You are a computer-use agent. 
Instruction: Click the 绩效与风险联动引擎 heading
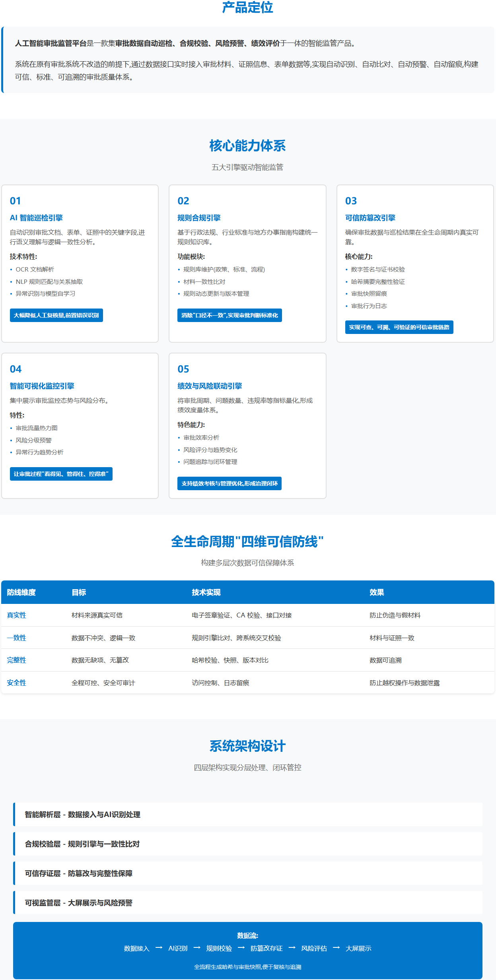point(210,386)
